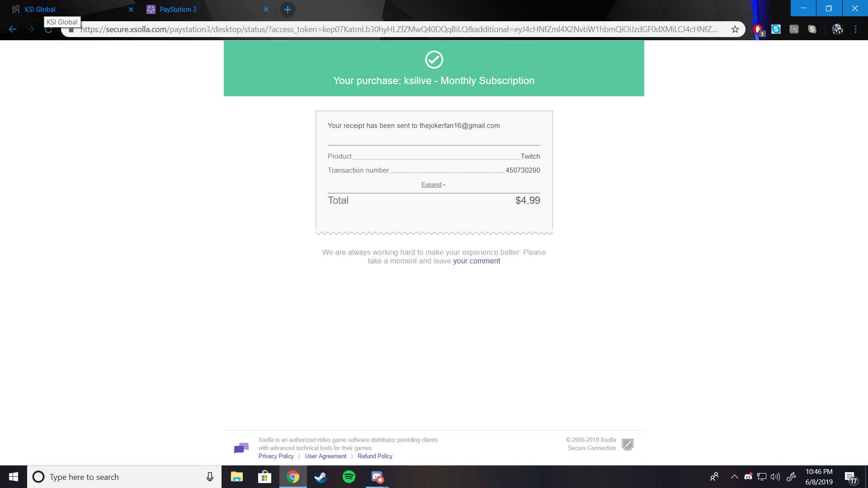868x488 pixels.
Task: Open the Privacy Policy link
Action: (276, 456)
